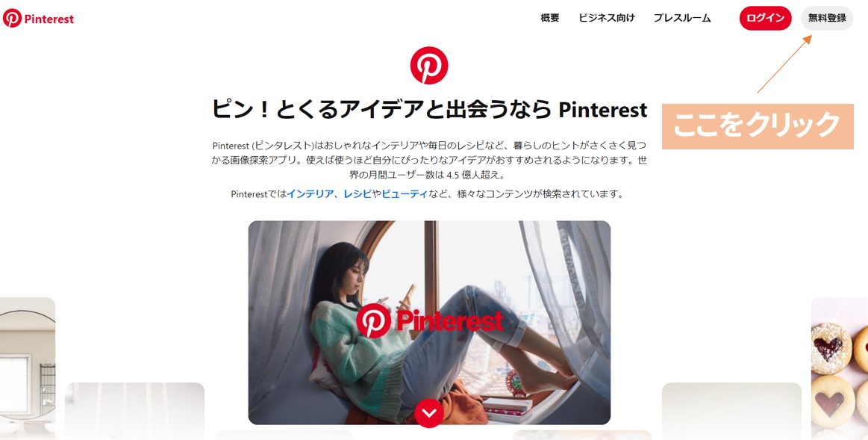Click the large red Pinterest logo above headline
Image resolution: width=868 pixels, height=440 pixels.
[x=429, y=66]
